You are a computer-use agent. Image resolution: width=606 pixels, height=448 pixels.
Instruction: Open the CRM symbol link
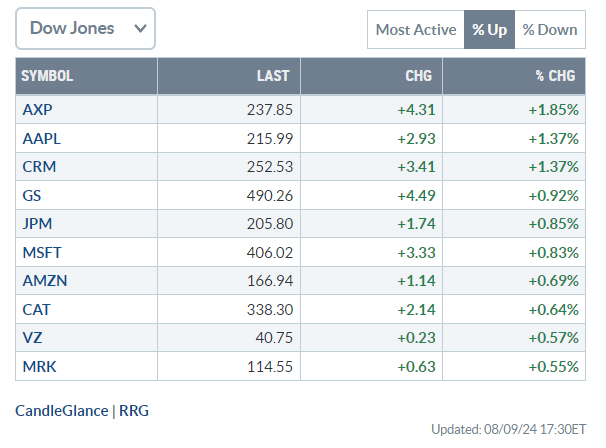click(39, 167)
